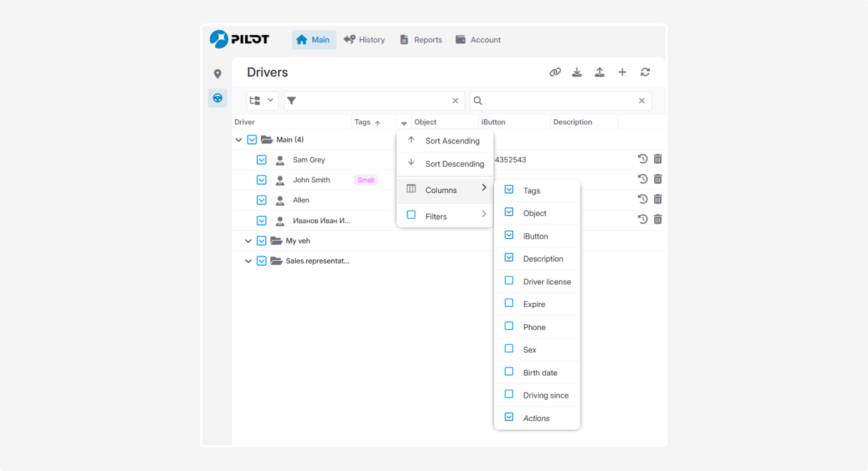Open the grouping tree dropdown
The height and width of the screenshot is (471, 868).
(x=262, y=100)
